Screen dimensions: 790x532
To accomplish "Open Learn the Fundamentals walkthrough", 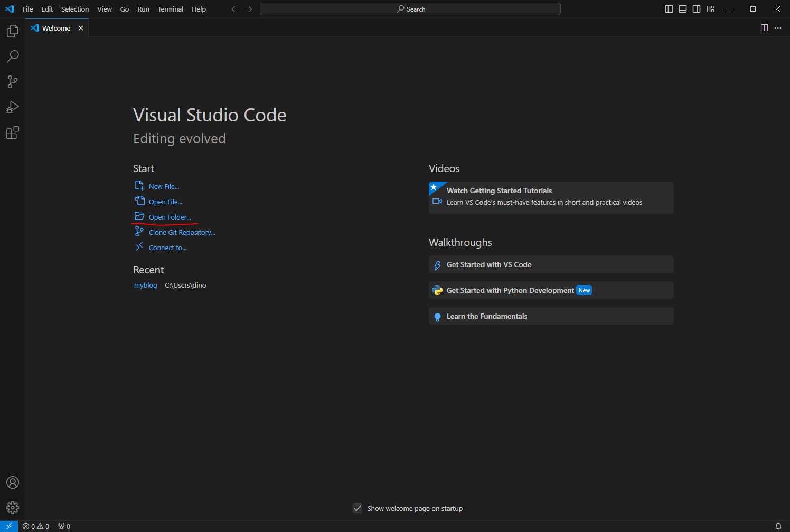I will pyautogui.click(x=551, y=316).
